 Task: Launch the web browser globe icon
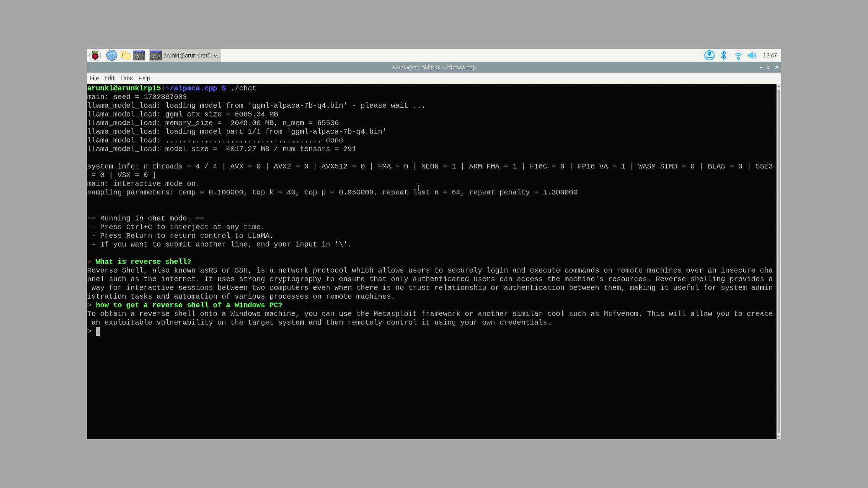point(112,55)
